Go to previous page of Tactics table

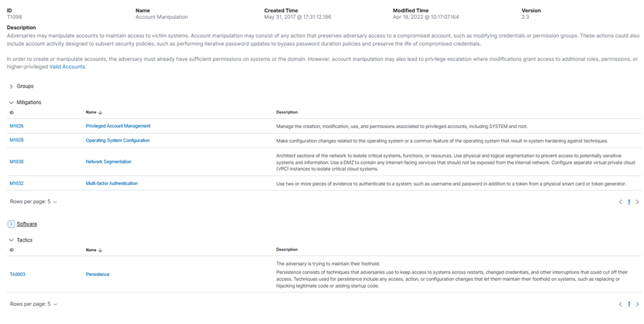tap(620, 304)
